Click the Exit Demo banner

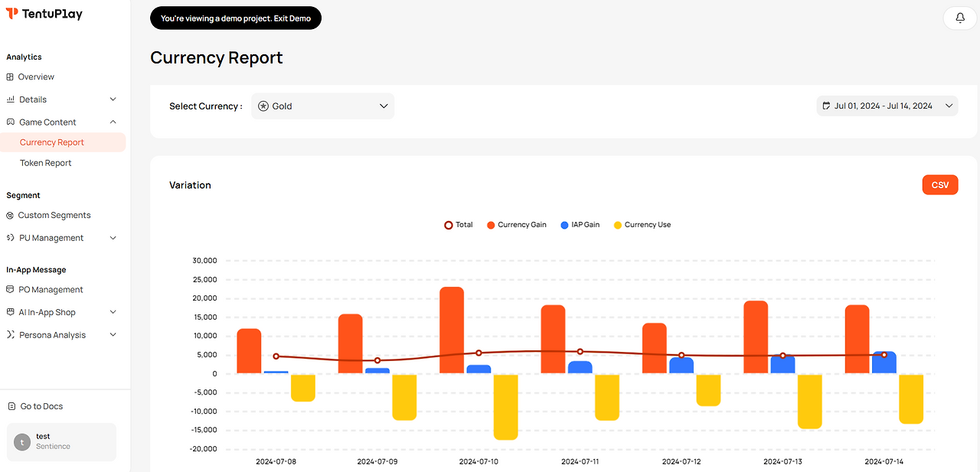[x=236, y=18]
